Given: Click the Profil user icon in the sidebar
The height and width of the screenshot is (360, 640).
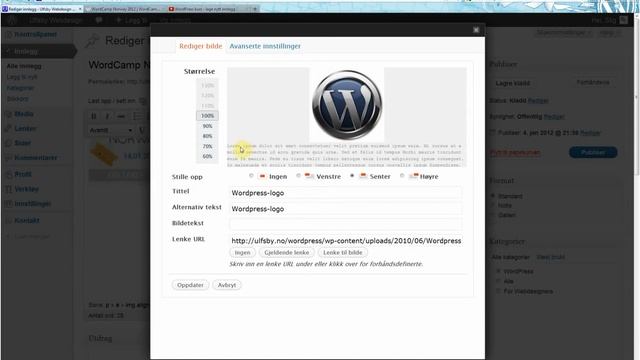Looking at the screenshot, I should (8, 175).
